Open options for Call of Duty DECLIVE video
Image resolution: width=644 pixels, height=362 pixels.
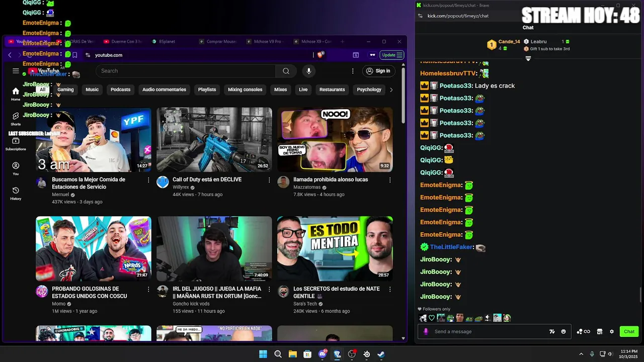tap(269, 179)
